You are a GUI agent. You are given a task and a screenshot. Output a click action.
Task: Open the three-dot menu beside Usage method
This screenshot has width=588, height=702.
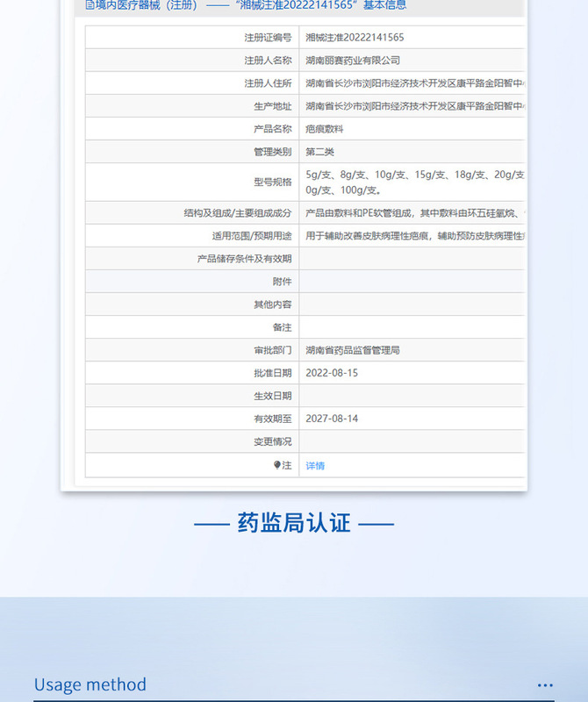tap(545, 685)
